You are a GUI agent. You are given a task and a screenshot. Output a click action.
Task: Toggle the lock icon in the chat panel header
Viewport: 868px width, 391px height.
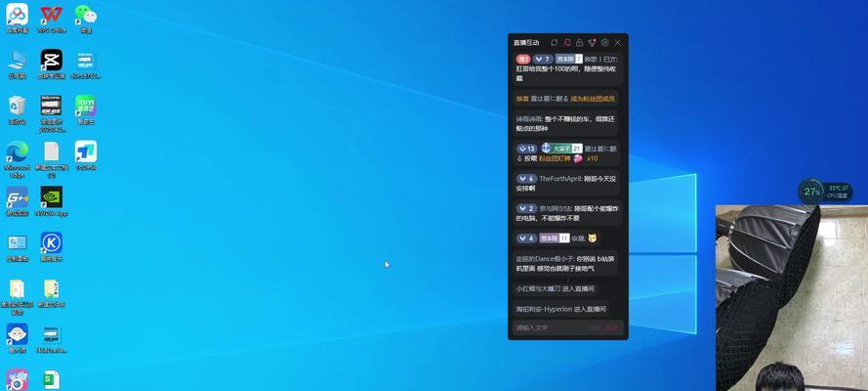(x=579, y=43)
